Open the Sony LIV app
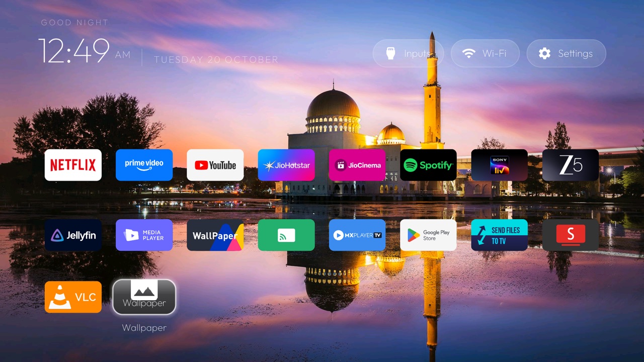 click(500, 165)
